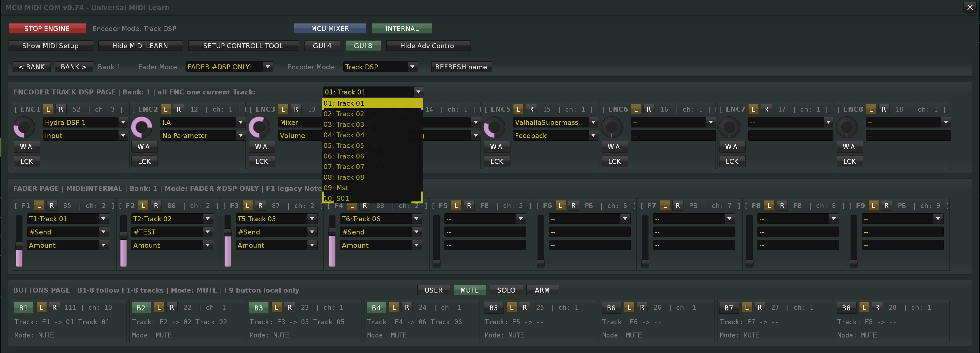Open ENC1 Input parameter dropdown

click(85, 136)
